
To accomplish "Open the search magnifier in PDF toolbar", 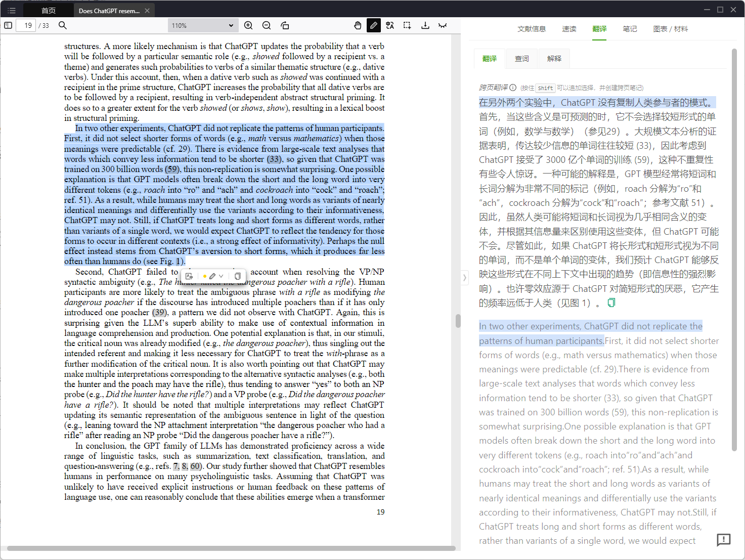I will click(x=63, y=25).
